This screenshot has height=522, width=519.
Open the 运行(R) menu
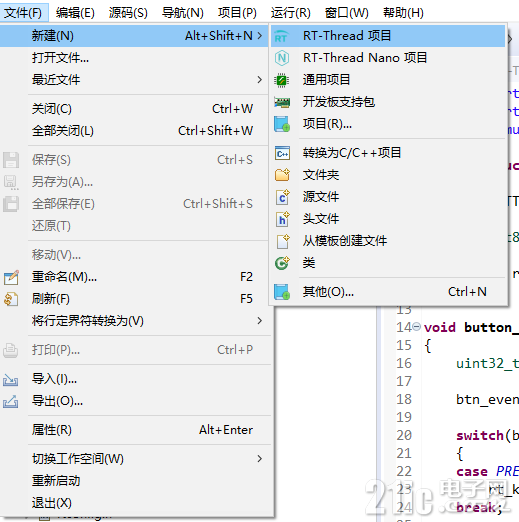click(x=291, y=13)
